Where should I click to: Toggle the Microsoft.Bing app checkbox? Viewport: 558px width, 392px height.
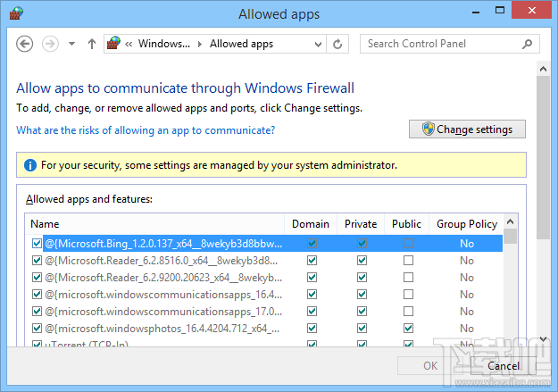(x=37, y=244)
